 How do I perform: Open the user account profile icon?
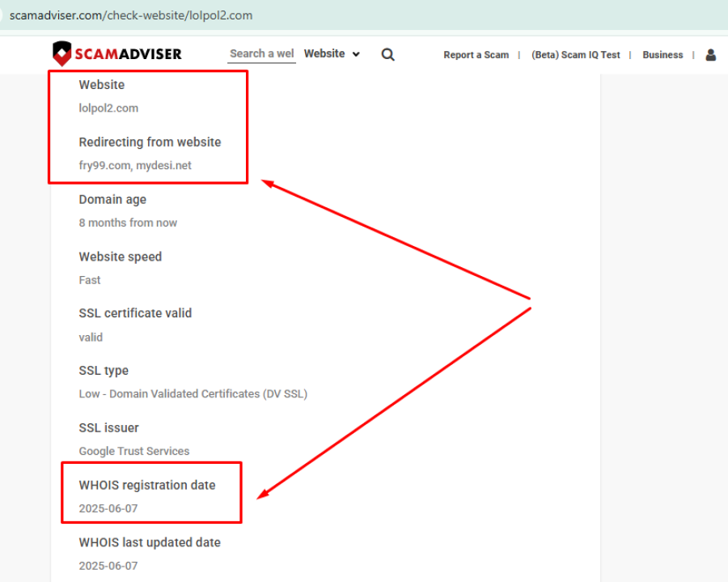pyautogui.click(x=710, y=55)
